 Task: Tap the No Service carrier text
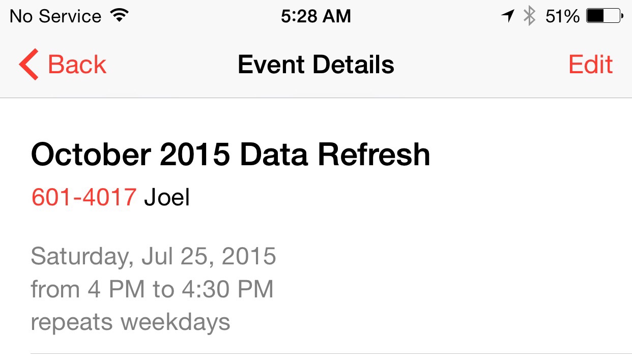[55, 16]
